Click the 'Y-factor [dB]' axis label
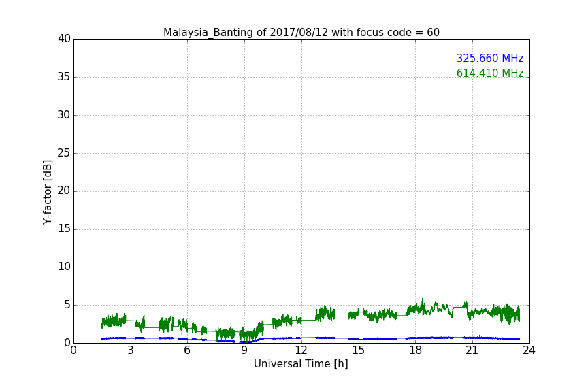The width and height of the screenshot is (588, 392). click(x=47, y=192)
